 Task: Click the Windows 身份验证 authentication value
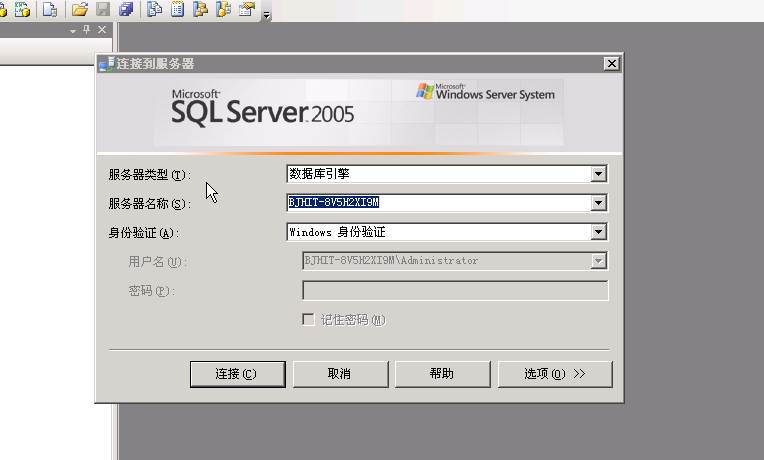point(337,232)
